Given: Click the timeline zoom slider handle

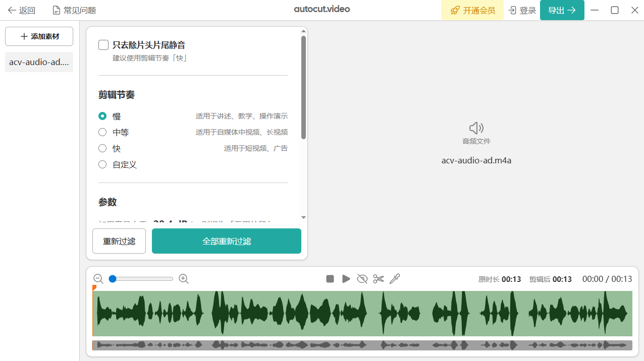Looking at the screenshot, I should pyautogui.click(x=113, y=279).
